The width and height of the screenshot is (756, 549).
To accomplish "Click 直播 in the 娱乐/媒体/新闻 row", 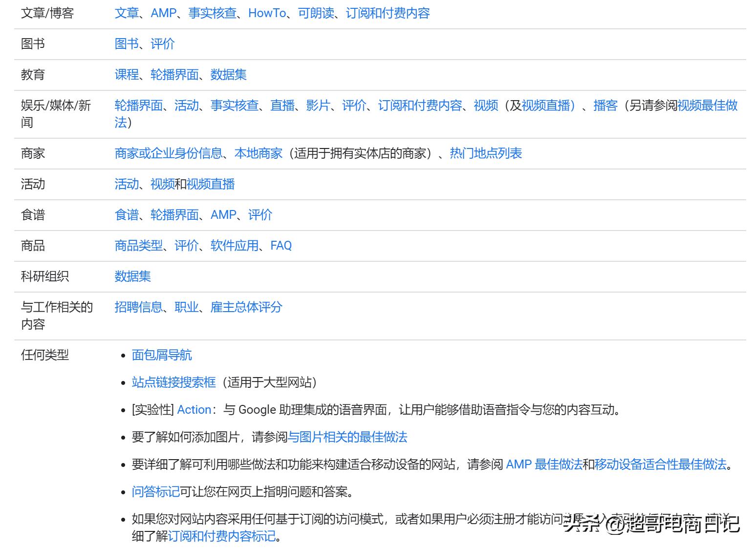I will pyautogui.click(x=282, y=105).
